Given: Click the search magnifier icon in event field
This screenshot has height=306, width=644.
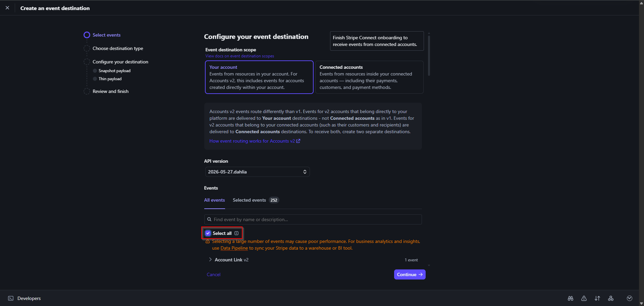Looking at the screenshot, I should coord(209,219).
